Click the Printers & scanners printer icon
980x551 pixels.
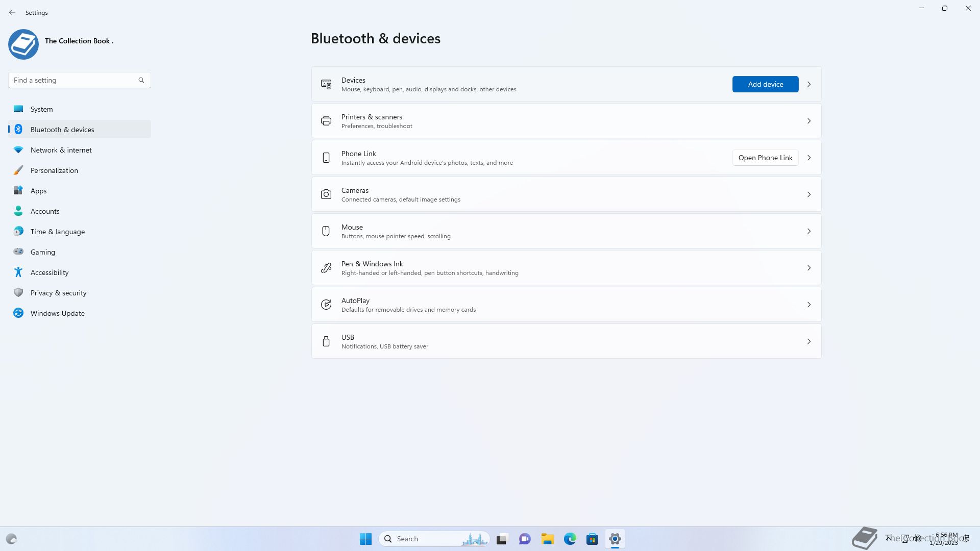(x=326, y=121)
